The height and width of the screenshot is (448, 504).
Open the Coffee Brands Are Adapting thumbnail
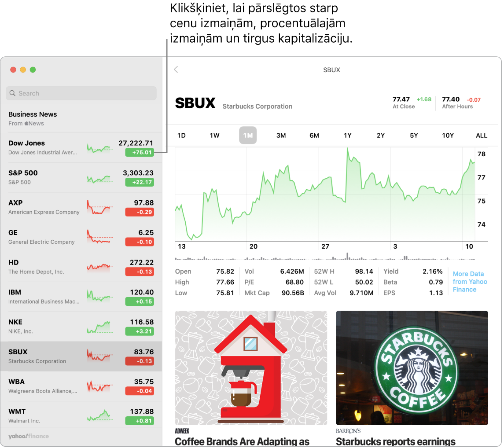tap(251, 368)
